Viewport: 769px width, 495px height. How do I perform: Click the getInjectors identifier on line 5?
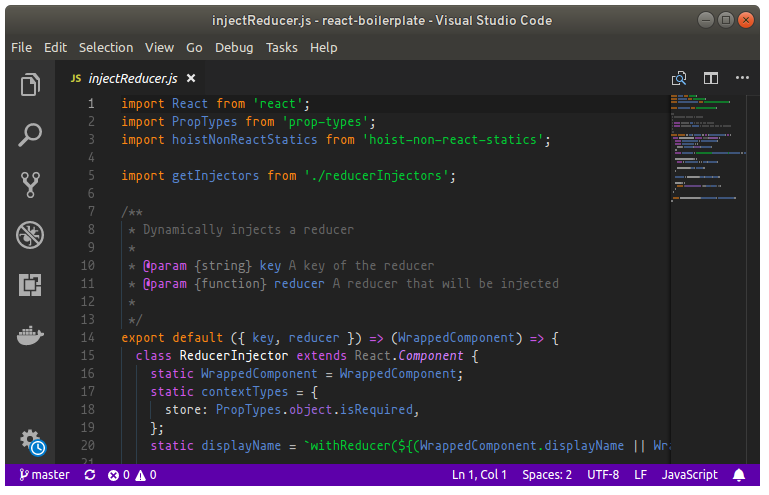(x=215, y=176)
